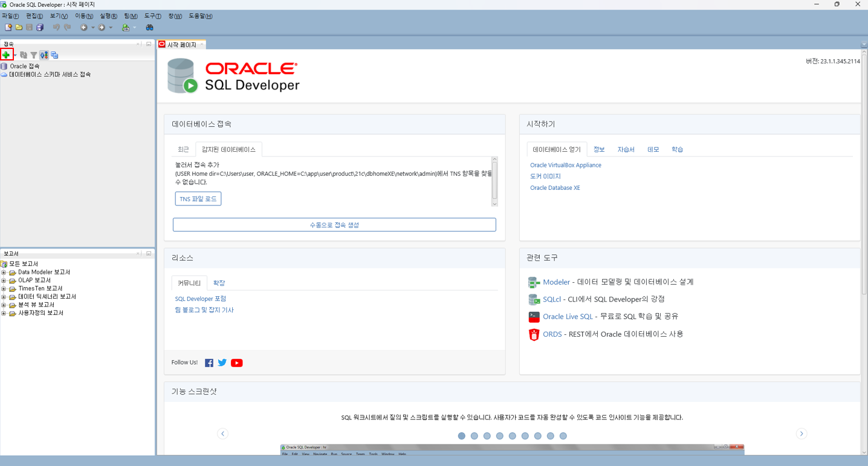This screenshot has width=868, height=466.
Task: Click the Forward navigation arrow icon
Action: [102, 27]
